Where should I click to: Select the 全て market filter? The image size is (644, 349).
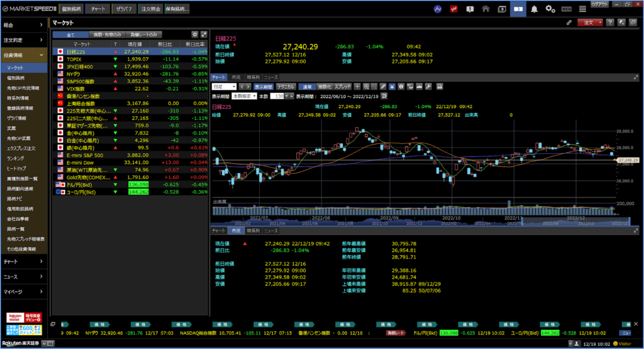click(x=70, y=35)
